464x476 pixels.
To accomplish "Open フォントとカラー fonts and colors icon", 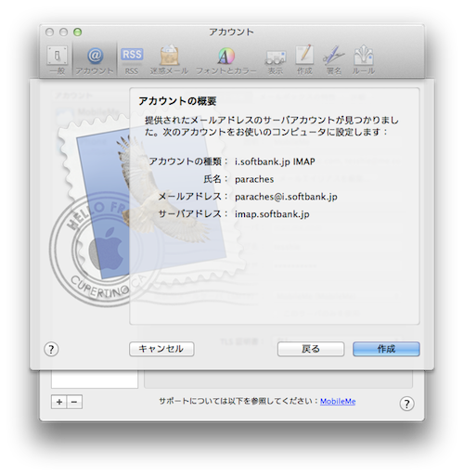I will point(226,60).
